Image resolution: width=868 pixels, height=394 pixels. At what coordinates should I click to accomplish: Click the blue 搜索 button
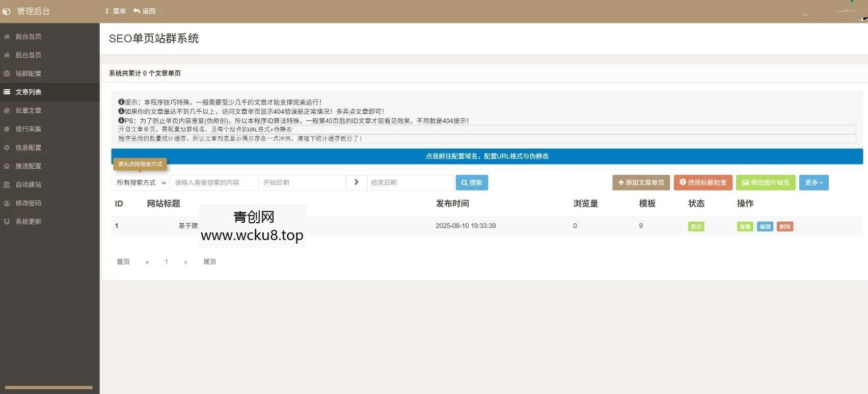click(472, 182)
